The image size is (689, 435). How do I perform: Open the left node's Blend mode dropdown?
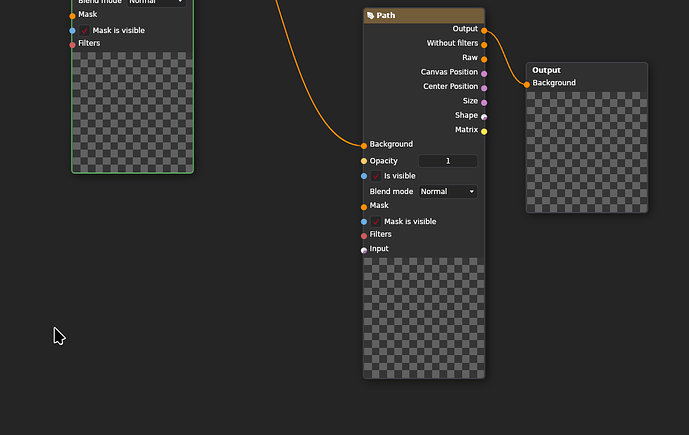[x=155, y=2]
